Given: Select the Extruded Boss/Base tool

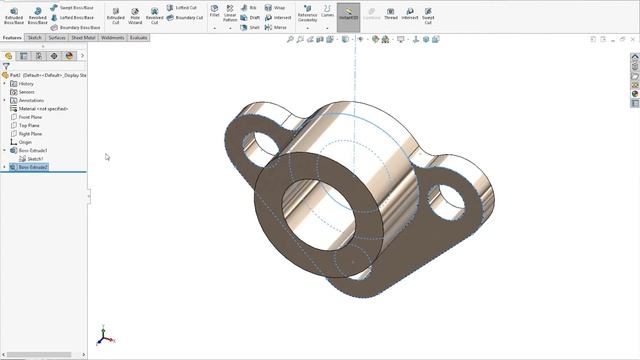Looking at the screenshot, I should (14, 16).
